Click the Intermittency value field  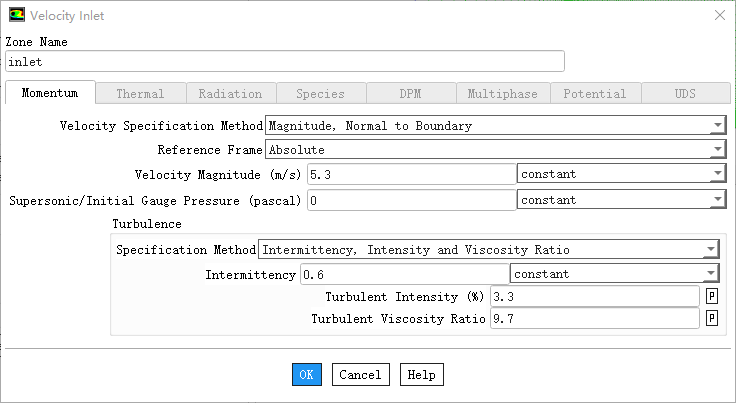click(x=402, y=274)
